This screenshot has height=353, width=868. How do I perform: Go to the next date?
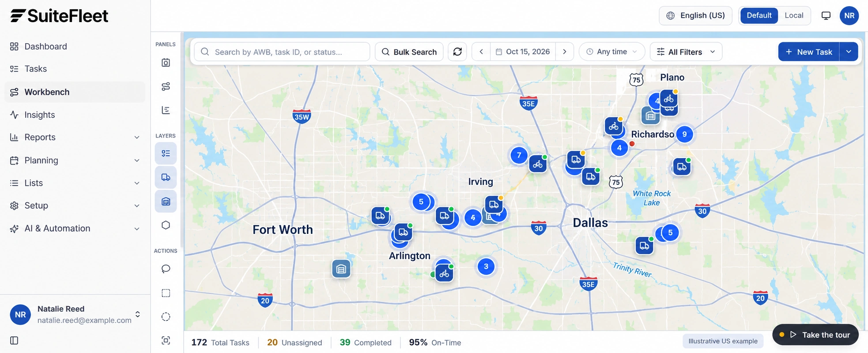coord(564,52)
